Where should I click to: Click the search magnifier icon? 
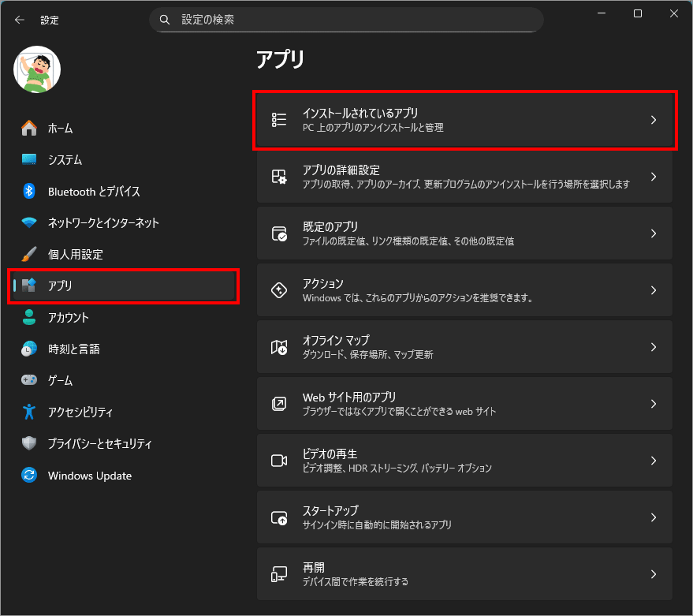(x=165, y=20)
